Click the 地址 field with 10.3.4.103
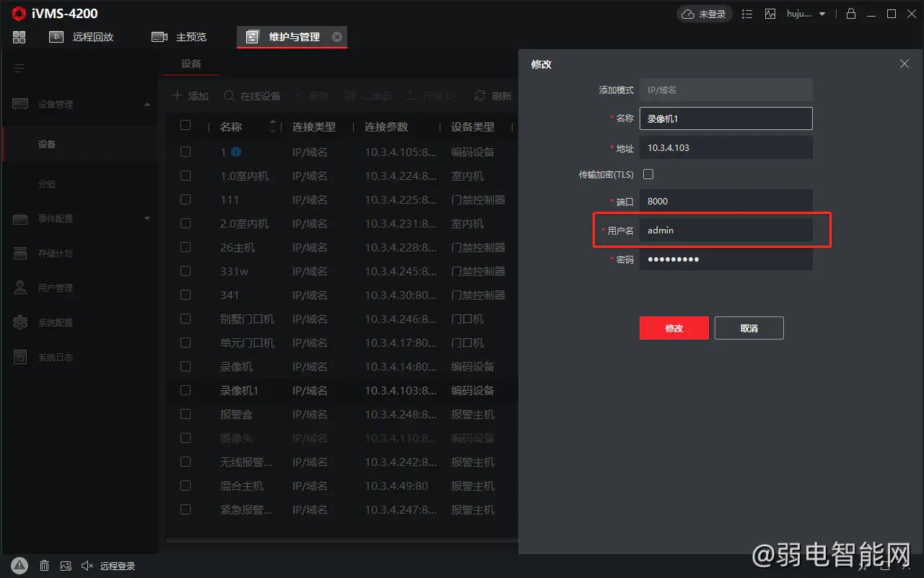This screenshot has width=924, height=578. pyautogui.click(x=726, y=147)
